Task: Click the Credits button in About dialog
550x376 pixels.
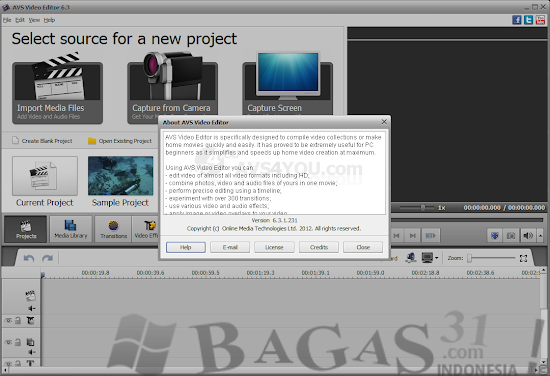Action: click(x=318, y=247)
